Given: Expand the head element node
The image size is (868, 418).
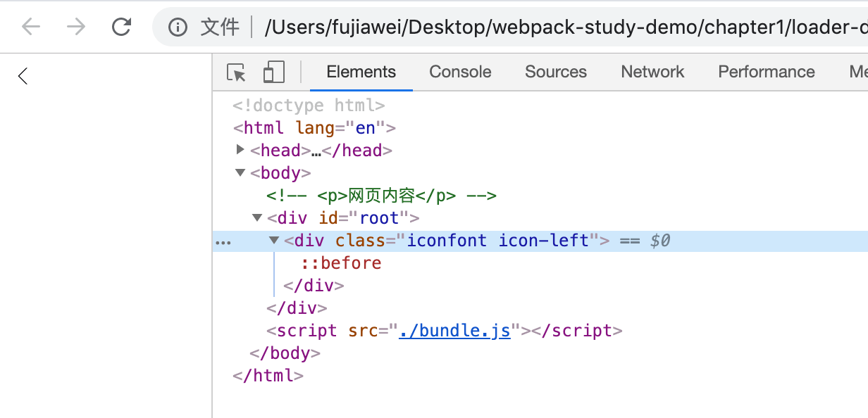Looking at the screenshot, I should tap(241, 150).
